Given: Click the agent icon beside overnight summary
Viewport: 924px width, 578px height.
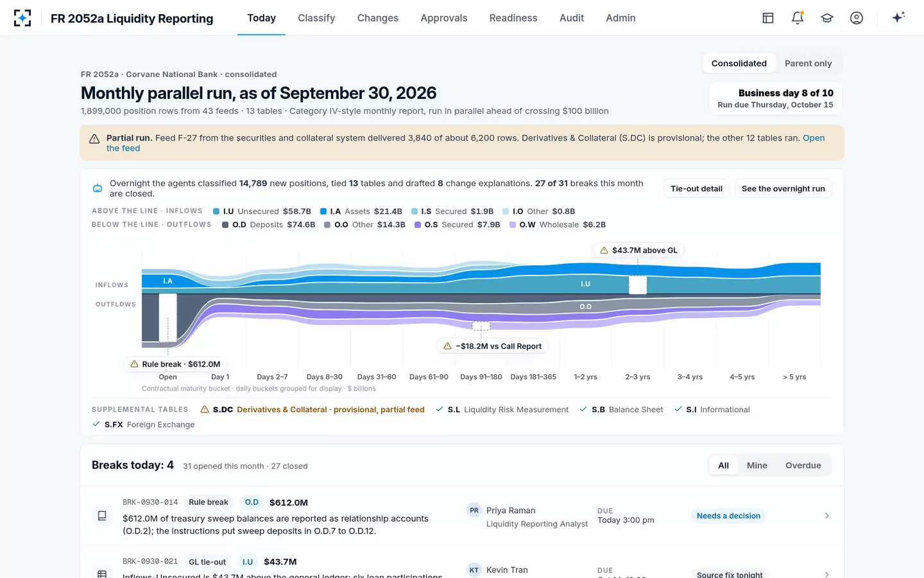Looking at the screenshot, I should coord(98,188).
